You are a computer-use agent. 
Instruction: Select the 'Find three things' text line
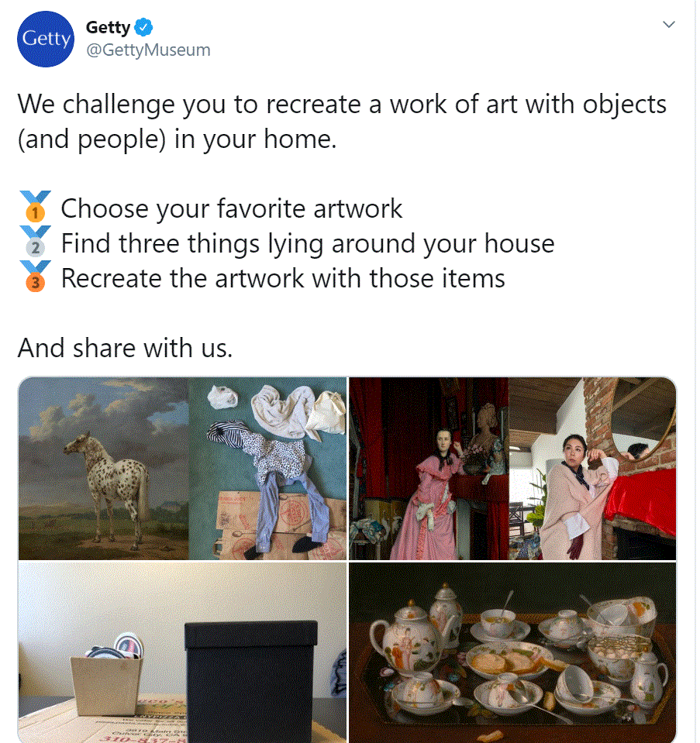point(307,243)
